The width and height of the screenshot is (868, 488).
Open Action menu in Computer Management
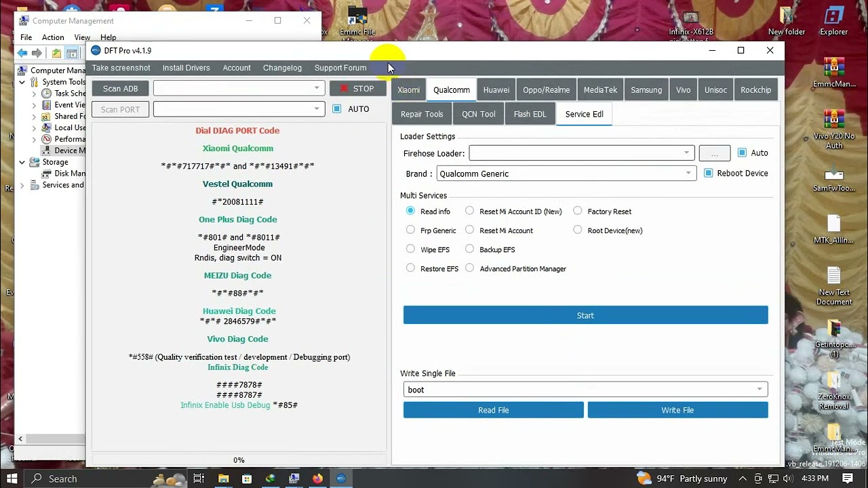click(x=53, y=37)
